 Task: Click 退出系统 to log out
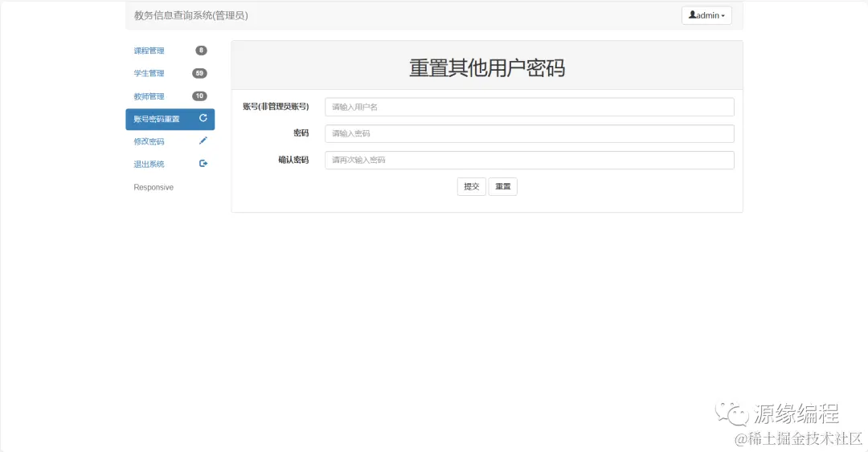(170, 165)
